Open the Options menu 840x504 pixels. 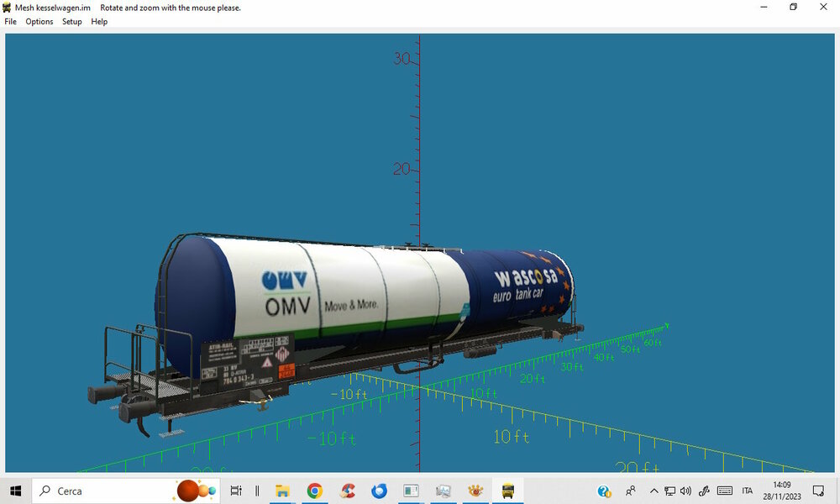coord(39,22)
